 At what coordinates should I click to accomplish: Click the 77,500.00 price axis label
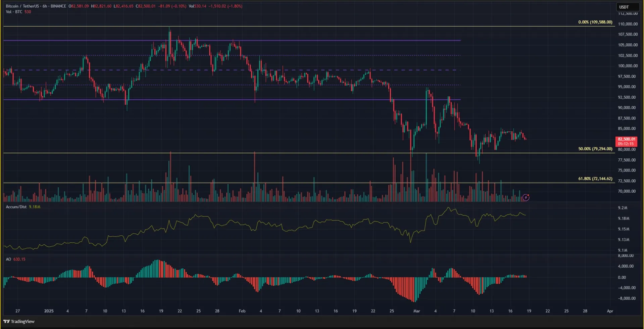click(627, 160)
